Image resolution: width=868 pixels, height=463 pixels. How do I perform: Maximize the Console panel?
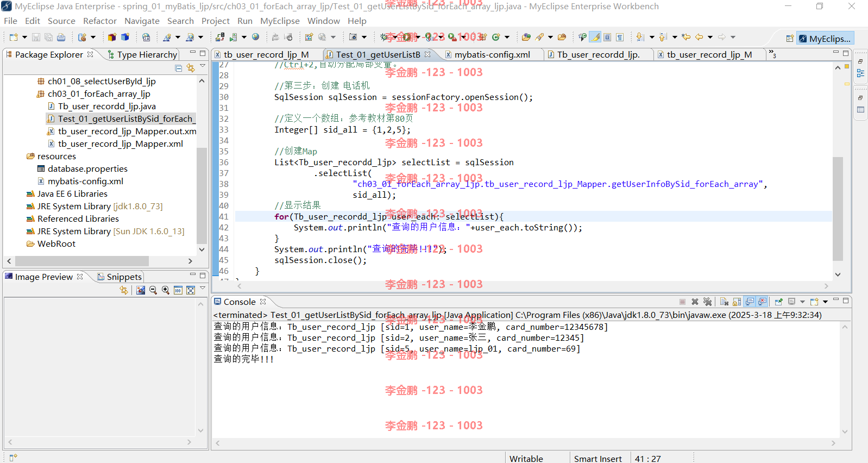click(x=846, y=301)
